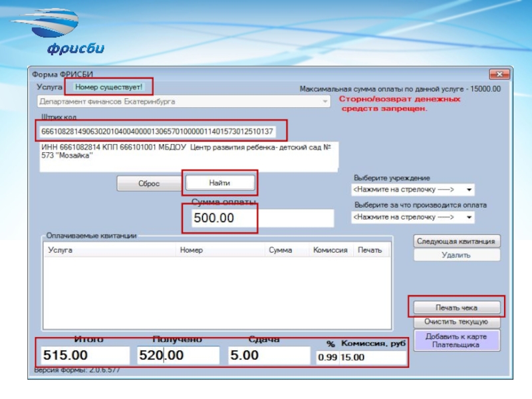This screenshot has width=532, height=399.
Task: Click Добавить к карте Плательщика button
Action: (457, 340)
